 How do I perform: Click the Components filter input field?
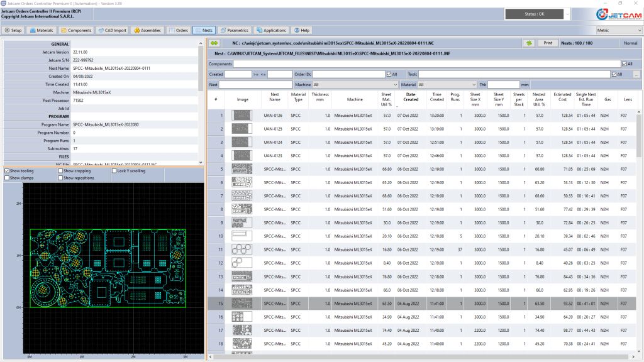tap(427, 64)
